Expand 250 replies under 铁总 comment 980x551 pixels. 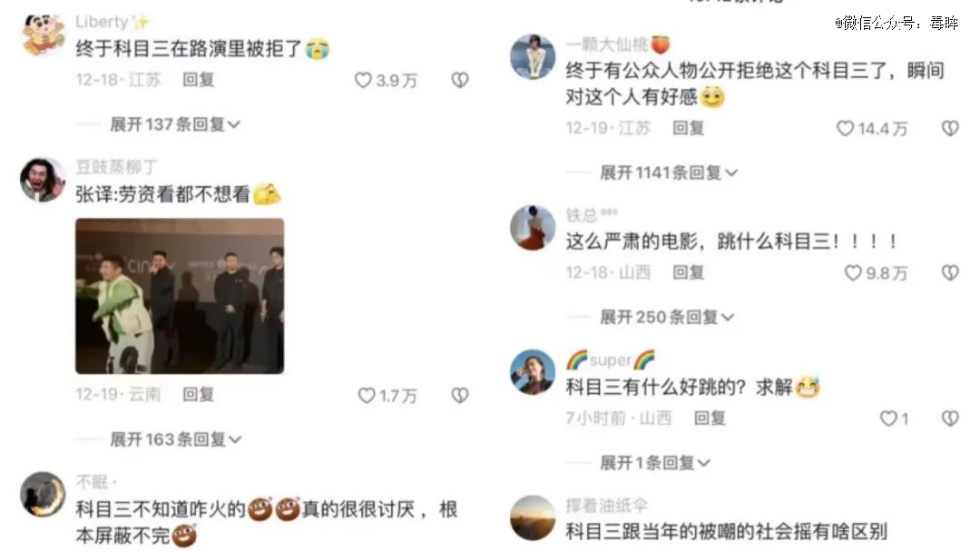(666, 317)
